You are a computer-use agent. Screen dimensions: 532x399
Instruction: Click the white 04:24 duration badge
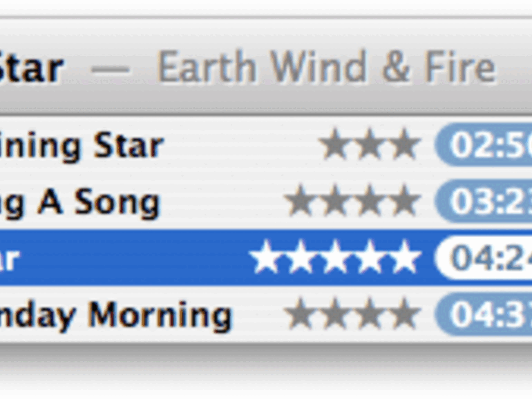point(483,257)
